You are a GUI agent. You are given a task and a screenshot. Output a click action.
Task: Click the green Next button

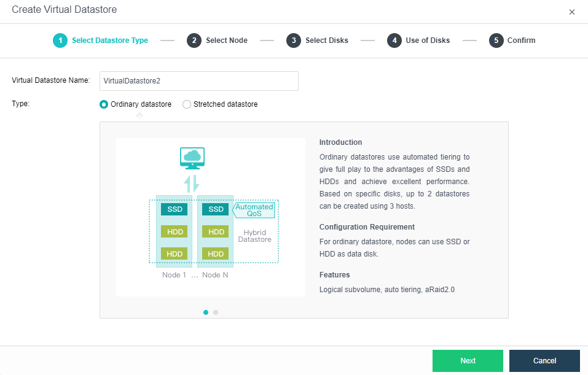(x=468, y=361)
